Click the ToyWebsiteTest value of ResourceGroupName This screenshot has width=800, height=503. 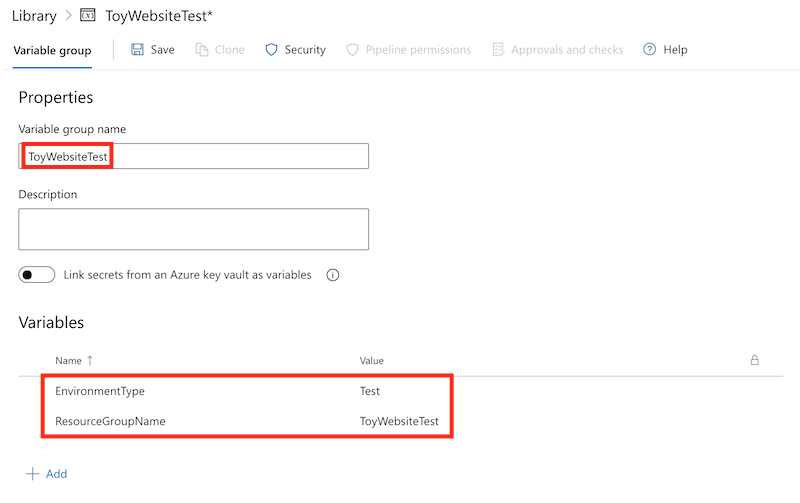point(399,421)
